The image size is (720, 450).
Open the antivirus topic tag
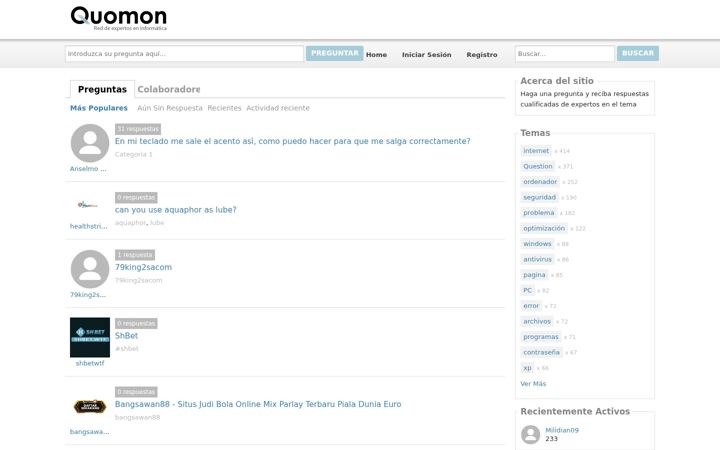pos(537,259)
